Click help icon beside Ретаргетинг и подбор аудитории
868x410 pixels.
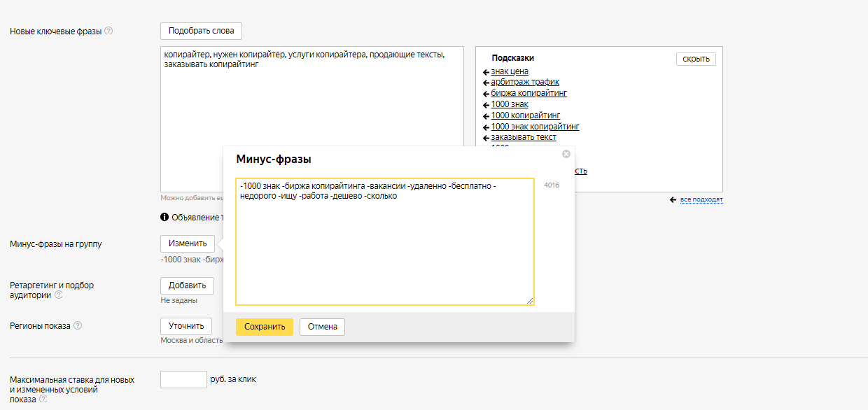pyautogui.click(x=59, y=295)
